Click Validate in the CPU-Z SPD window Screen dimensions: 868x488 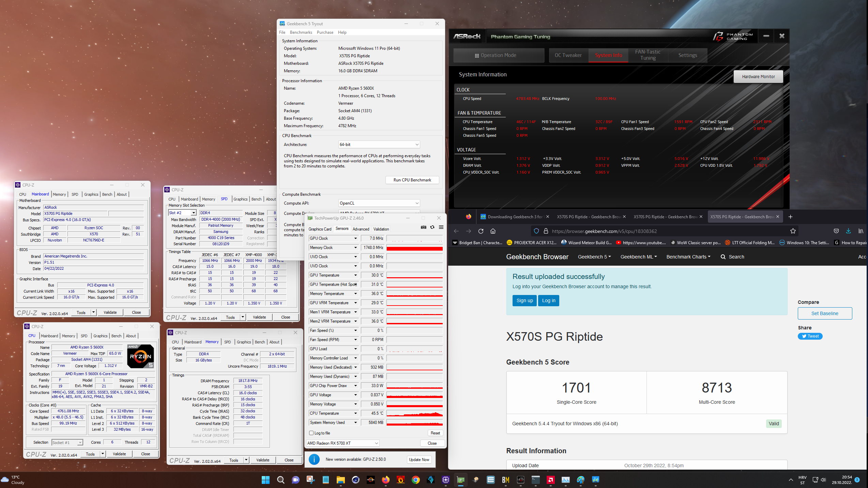259,317
